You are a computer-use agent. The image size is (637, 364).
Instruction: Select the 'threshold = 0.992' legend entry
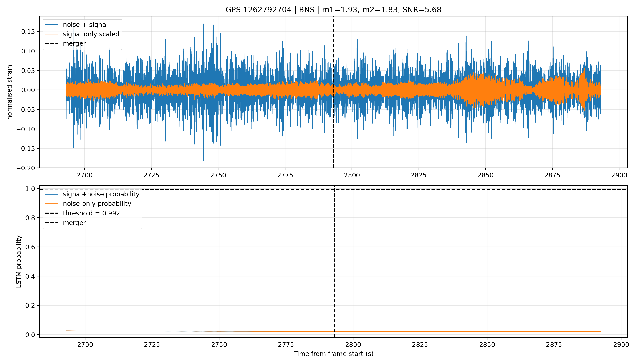[83, 213]
